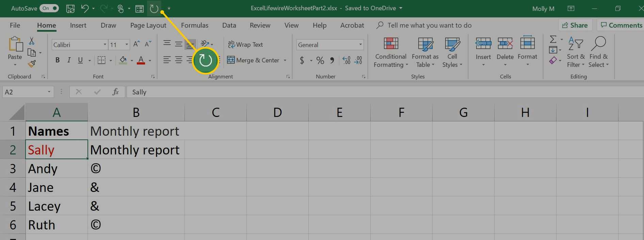This screenshot has height=240, width=644.
Task: Toggle Wrap Text
Action: click(x=245, y=45)
